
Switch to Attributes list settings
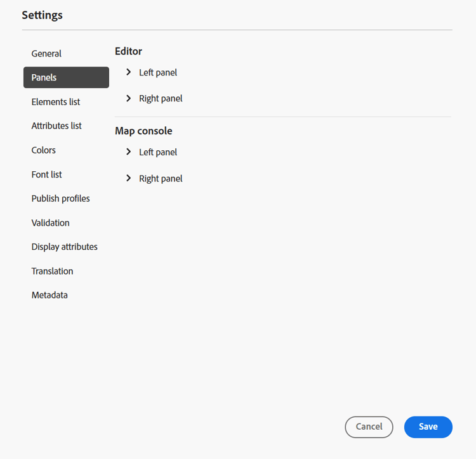coord(56,126)
